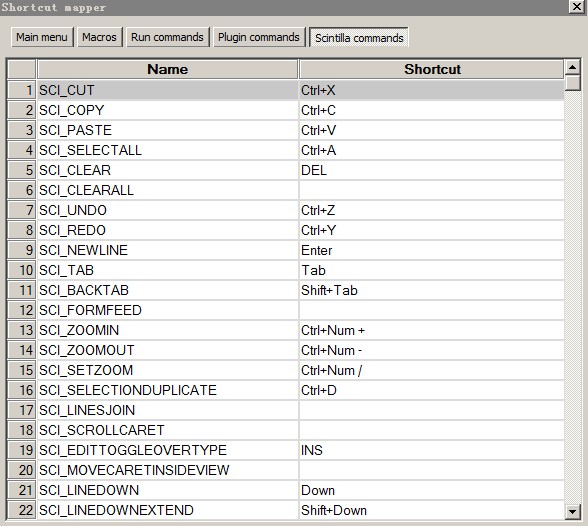Viewport: 588px width, 526px height.
Task: Select the Run commands tab
Action: pos(167,37)
